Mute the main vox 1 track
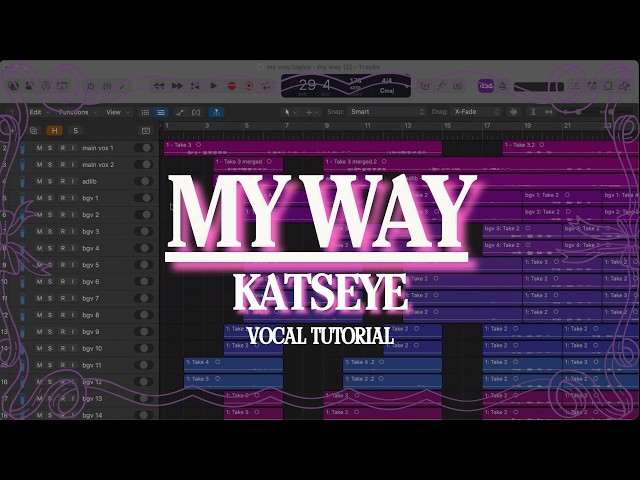Viewport: 640px width, 480px height. click(x=39, y=148)
